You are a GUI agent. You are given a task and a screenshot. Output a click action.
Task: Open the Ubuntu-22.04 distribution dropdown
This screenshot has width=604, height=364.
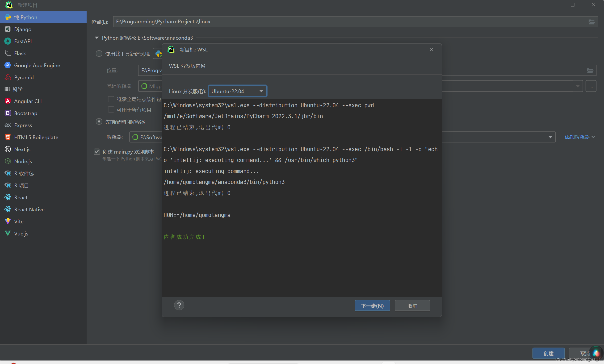pyautogui.click(x=261, y=91)
